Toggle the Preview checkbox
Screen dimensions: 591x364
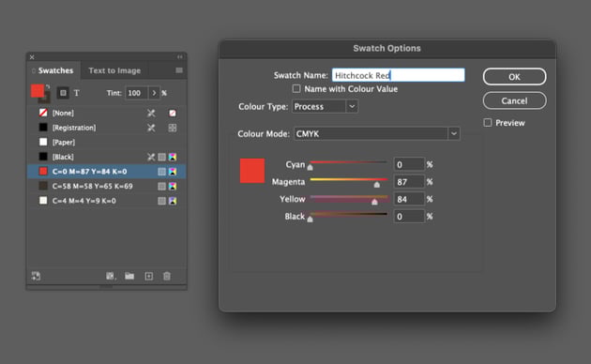(488, 123)
